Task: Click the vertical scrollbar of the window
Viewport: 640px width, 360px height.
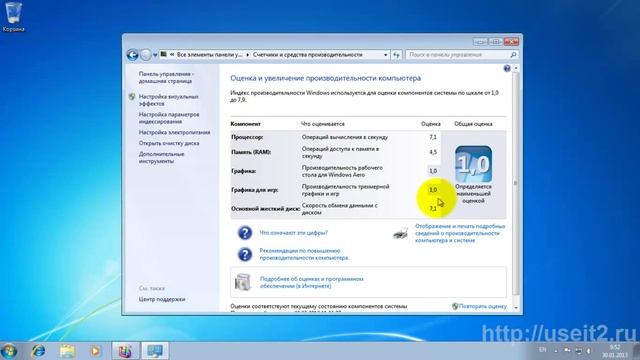Action: 516,183
